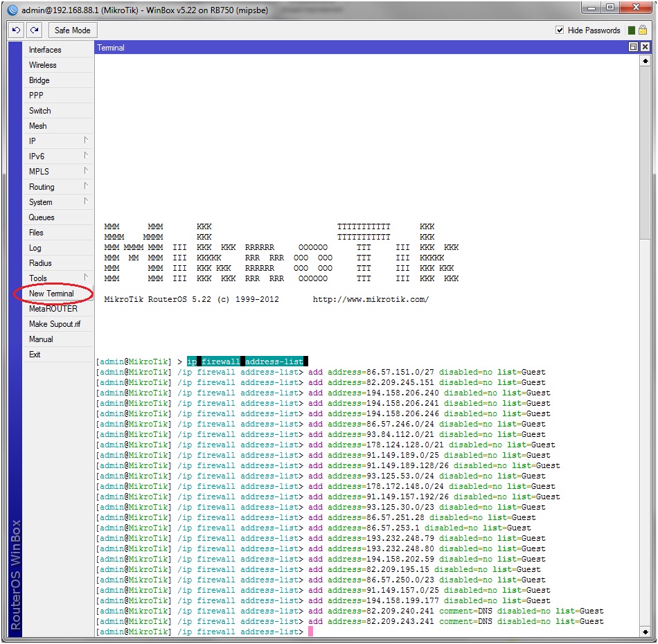Click the terminal vertical scrollbar thumb

pyautogui.click(x=645, y=152)
